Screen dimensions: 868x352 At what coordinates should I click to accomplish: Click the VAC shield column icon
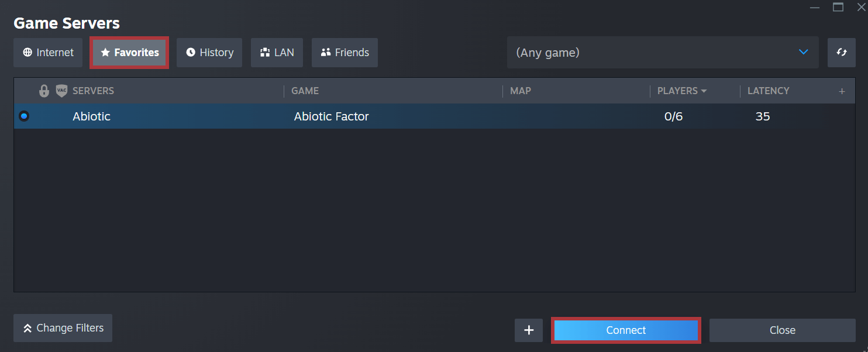click(61, 91)
